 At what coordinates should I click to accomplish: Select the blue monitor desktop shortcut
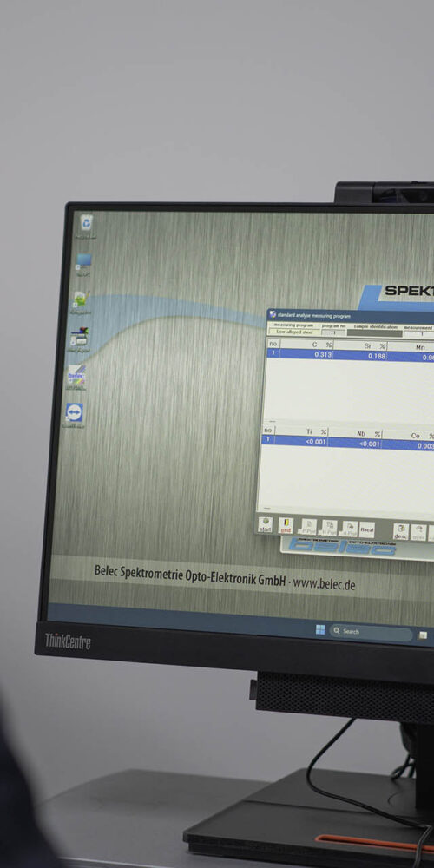[83, 264]
